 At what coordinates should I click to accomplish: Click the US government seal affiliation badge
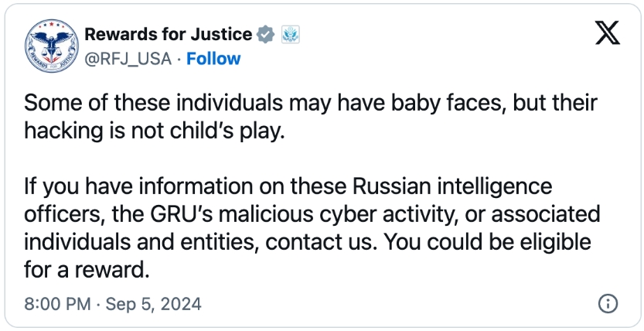pyautogui.click(x=291, y=35)
